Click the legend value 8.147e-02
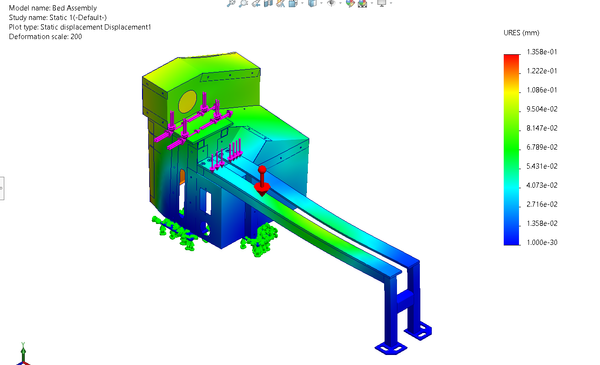600x365 pixels. (x=542, y=128)
